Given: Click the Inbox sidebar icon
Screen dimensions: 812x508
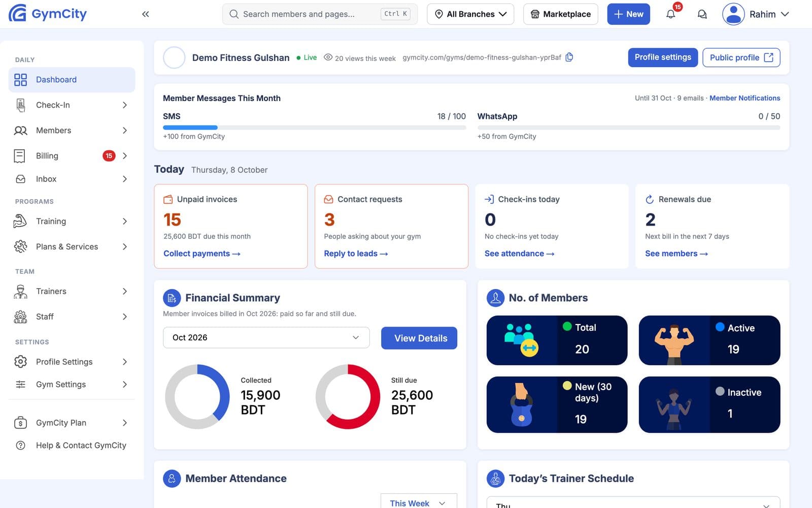Looking at the screenshot, I should point(20,179).
